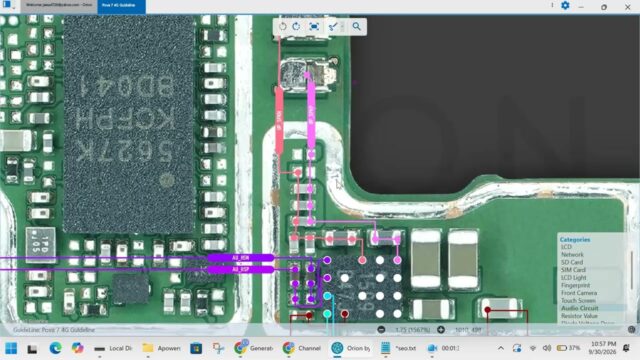Select SD Card category
The image size is (640, 360).
click(x=572, y=262)
